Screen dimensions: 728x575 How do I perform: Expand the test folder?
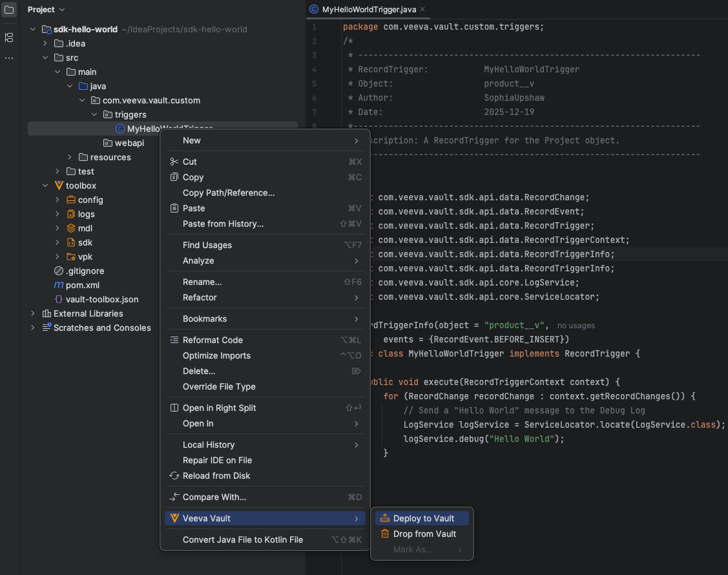pyautogui.click(x=57, y=171)
